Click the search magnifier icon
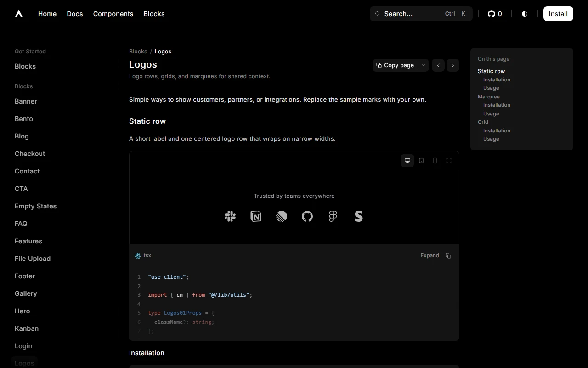This screenshot has height=368, width=588. coord(378,14)
